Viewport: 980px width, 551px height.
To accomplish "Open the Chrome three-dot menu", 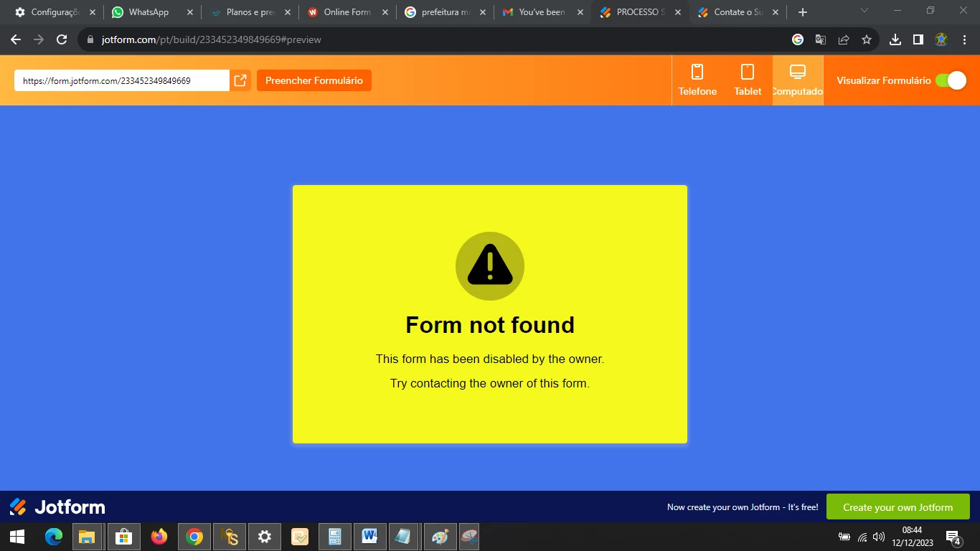I will [x=963, y=39].
